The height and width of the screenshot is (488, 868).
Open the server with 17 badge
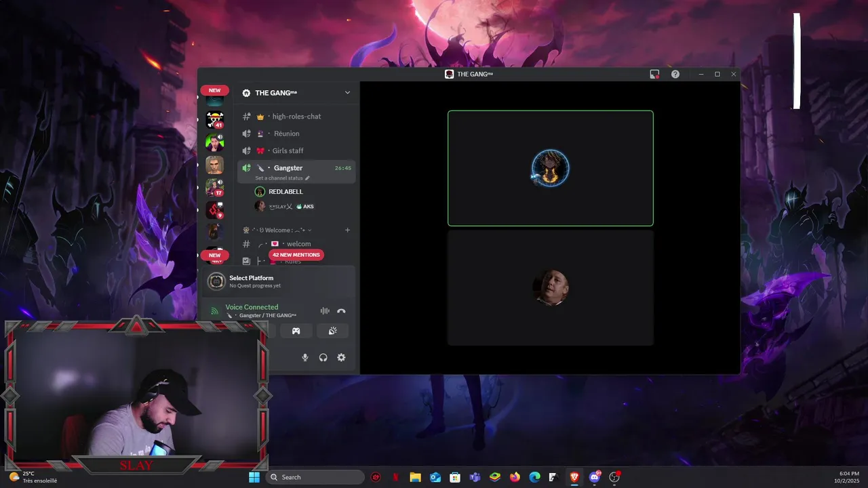click(215, 188)
